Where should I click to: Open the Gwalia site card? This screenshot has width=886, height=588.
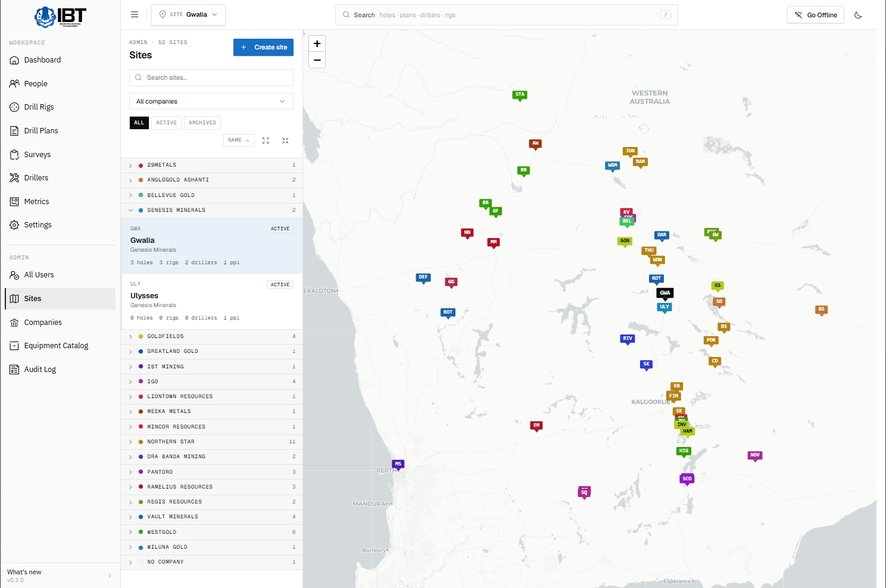(211, 246)
